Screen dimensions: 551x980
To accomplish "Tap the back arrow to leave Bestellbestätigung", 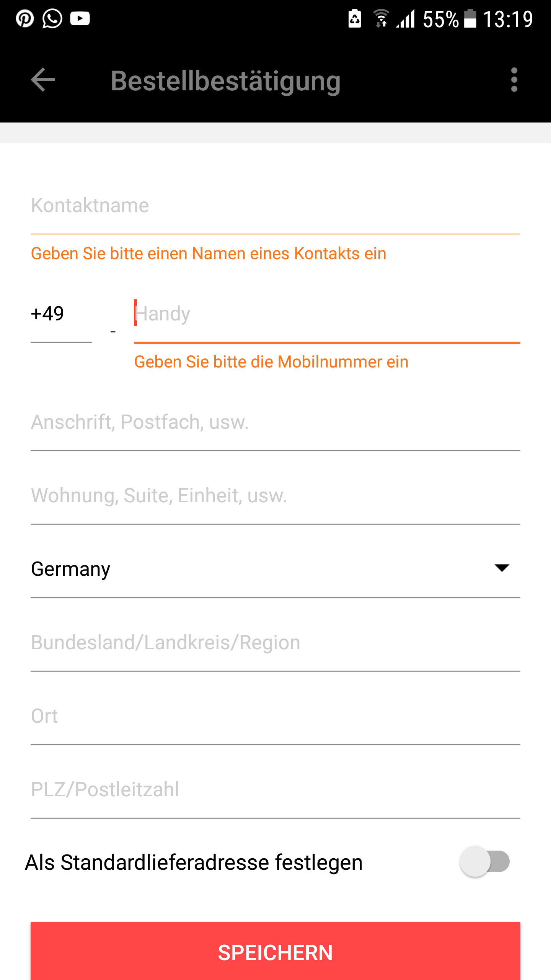I will (x=43, y=80).
